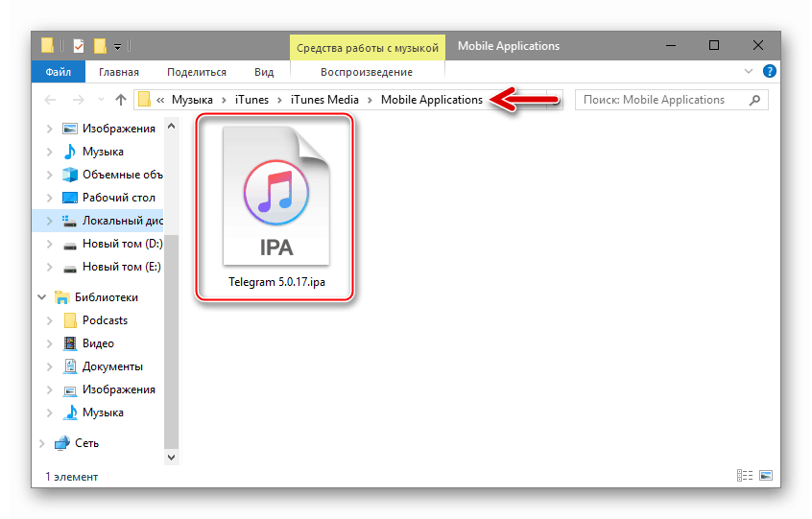The width and height of the screenshot is (812, 519).
Task: Collapse the Библиотеки tree node
Action: click(41, 297)
